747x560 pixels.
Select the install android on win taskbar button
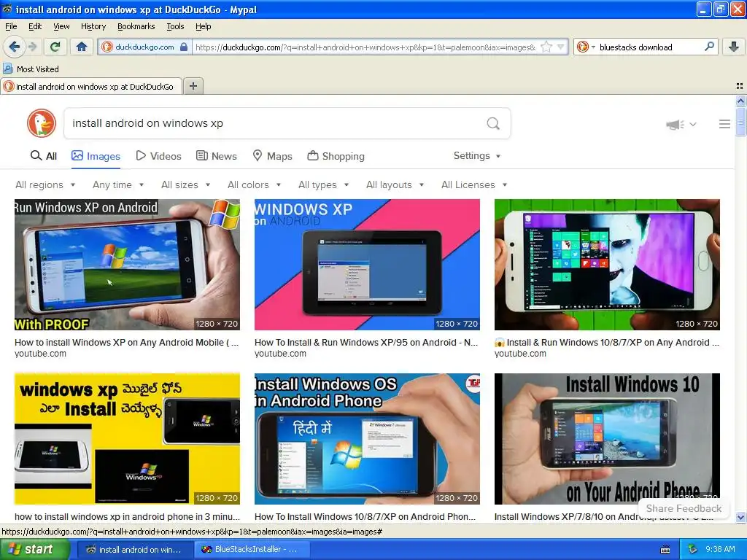135,550
